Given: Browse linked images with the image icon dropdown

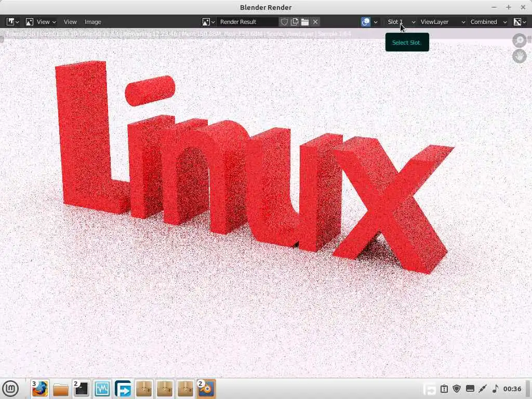Looking at the screenshot, I should 208,22.
